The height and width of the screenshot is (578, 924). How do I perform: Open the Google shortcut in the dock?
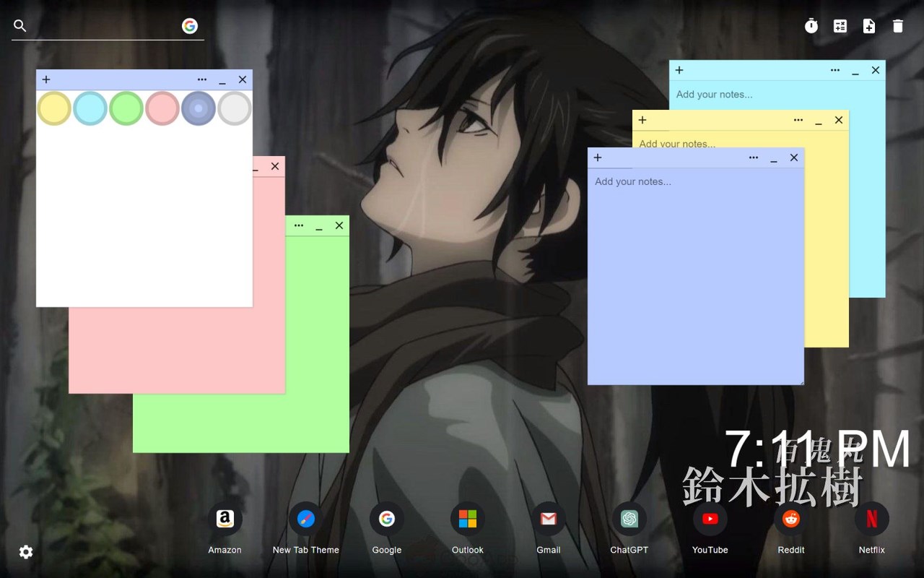pyautogui.click(x=387, y=519)
